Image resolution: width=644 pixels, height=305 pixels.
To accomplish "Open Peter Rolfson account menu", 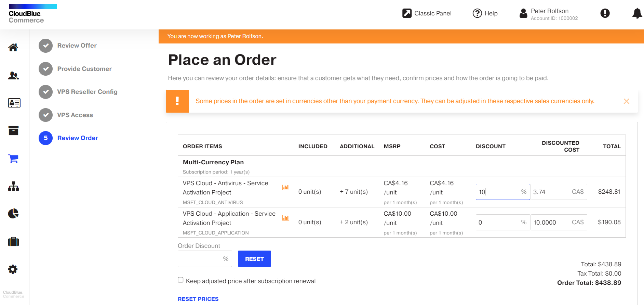I will [549, 14].
